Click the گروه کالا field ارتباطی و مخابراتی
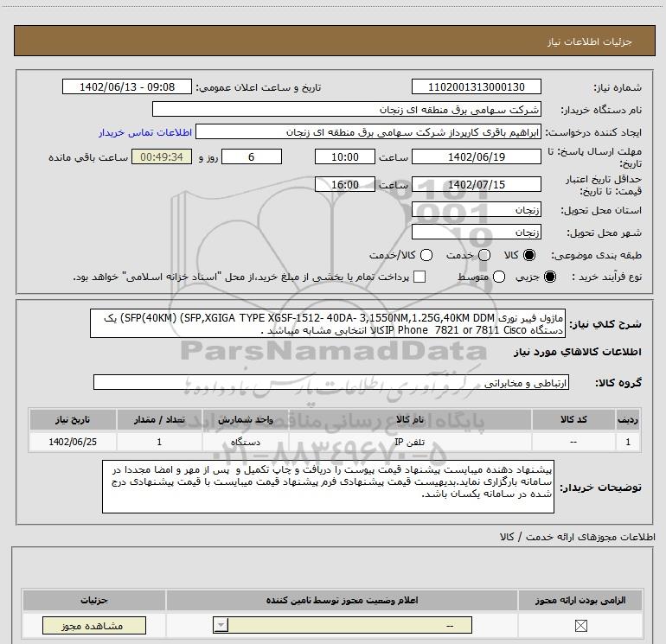This screenshot has height=644, width=666. tap(331, 382)
